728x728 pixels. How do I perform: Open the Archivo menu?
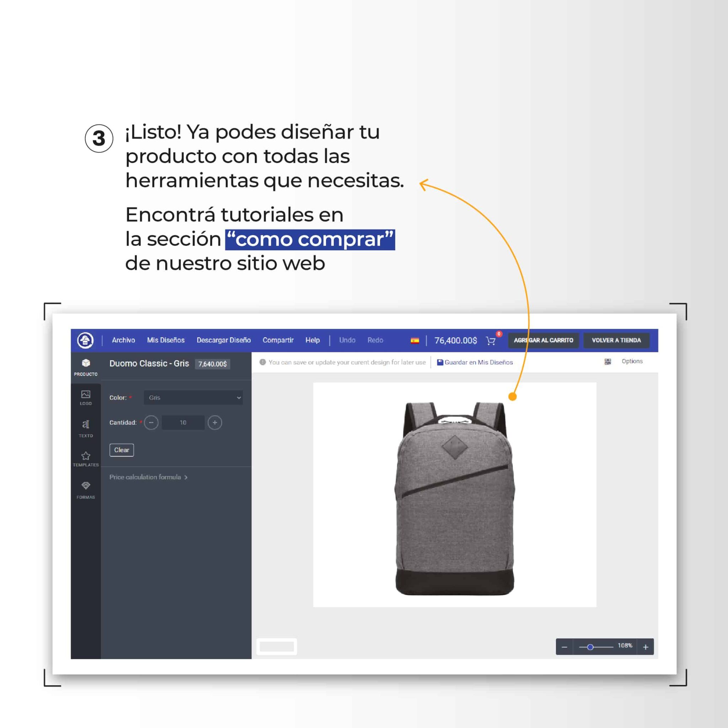click(123, 340)
